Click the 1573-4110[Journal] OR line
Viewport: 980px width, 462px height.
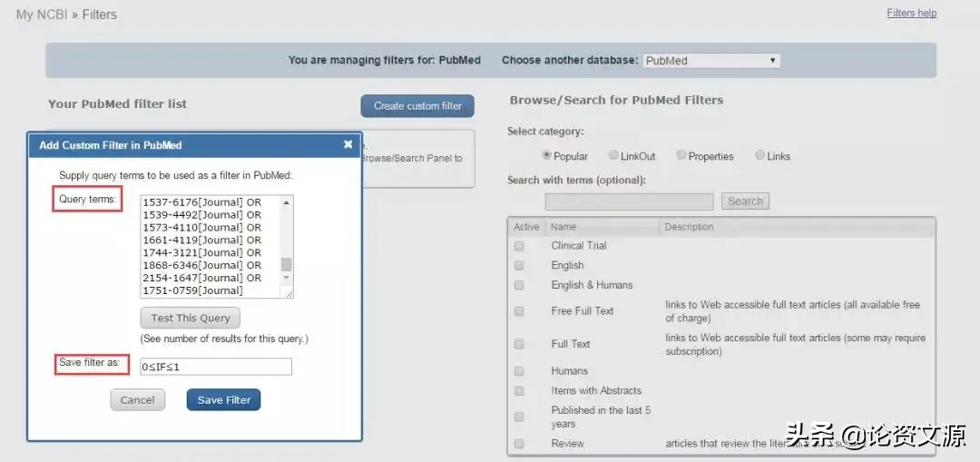[201, 228]
